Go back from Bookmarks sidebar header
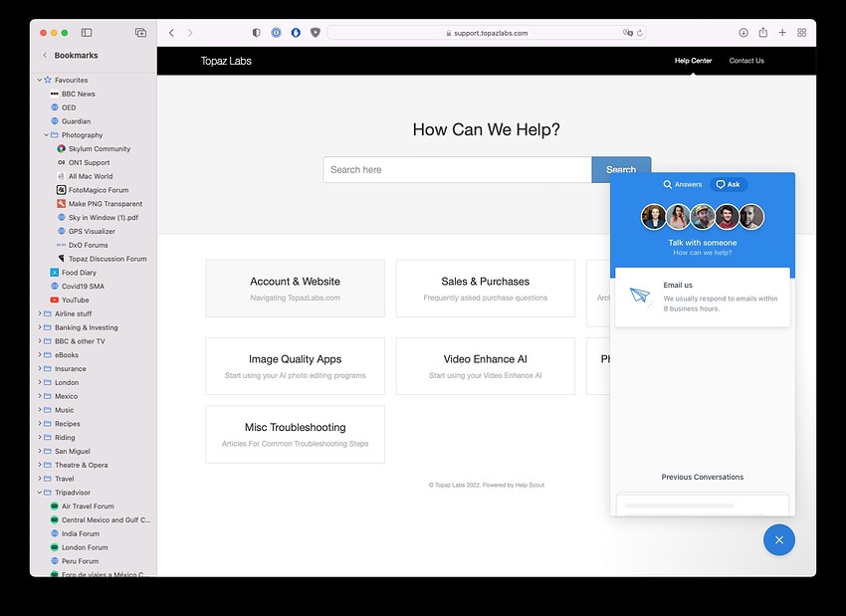The width and height of the screenshot is (846, 616). pos(45,55)
